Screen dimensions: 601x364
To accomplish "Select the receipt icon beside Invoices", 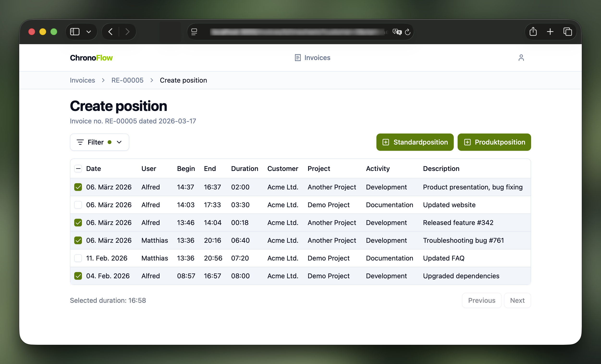I will [297, 58].
